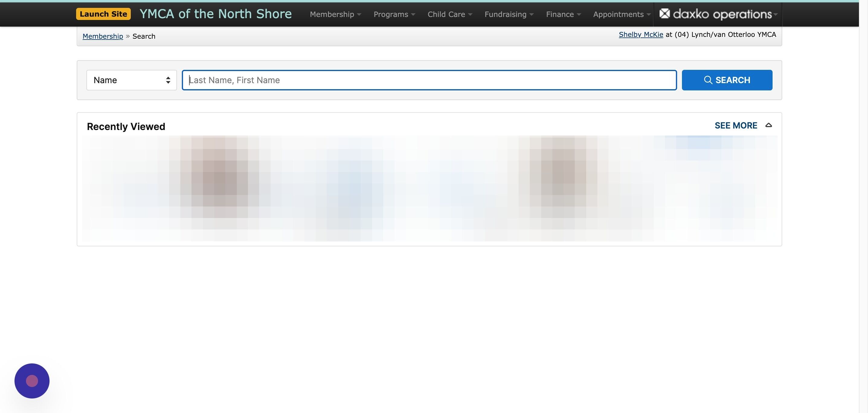The image size is (868, 413).
Task: Open the Name search type dropdown
Action: click(131, 80)
